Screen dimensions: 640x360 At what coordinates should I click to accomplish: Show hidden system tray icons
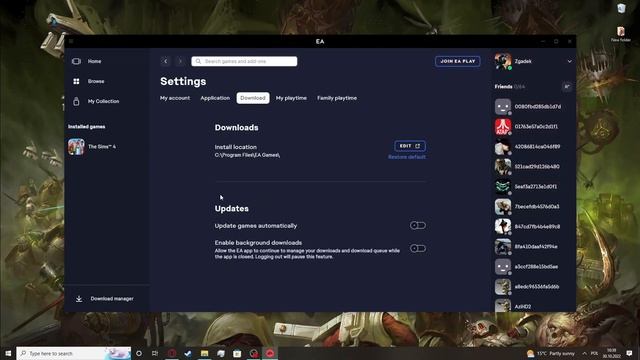[x=584, y=353]
